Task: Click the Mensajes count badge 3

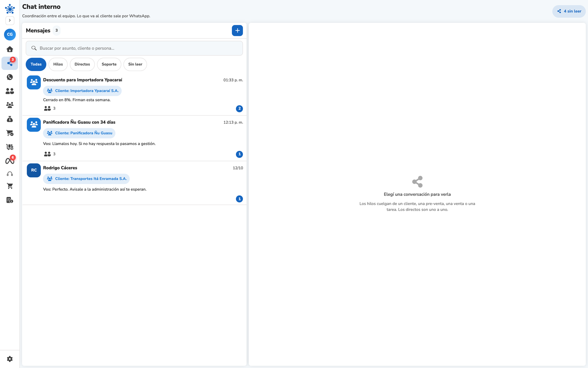Action: coord(57,31)
